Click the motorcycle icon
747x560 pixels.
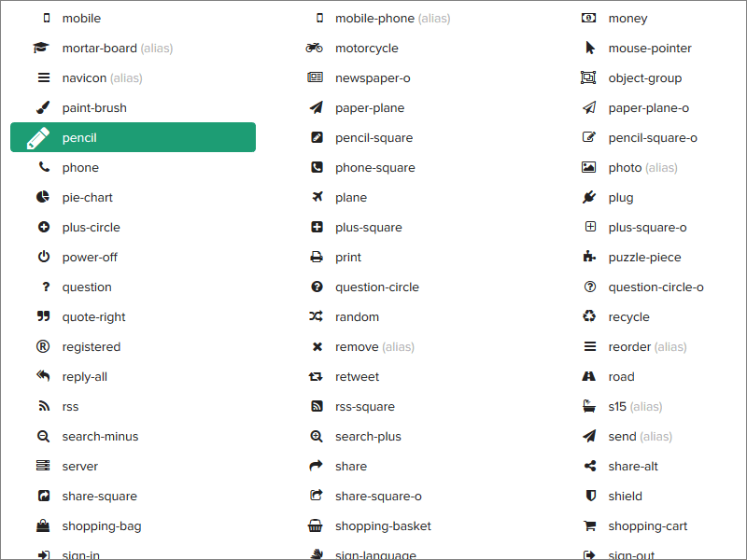(316, 49)
